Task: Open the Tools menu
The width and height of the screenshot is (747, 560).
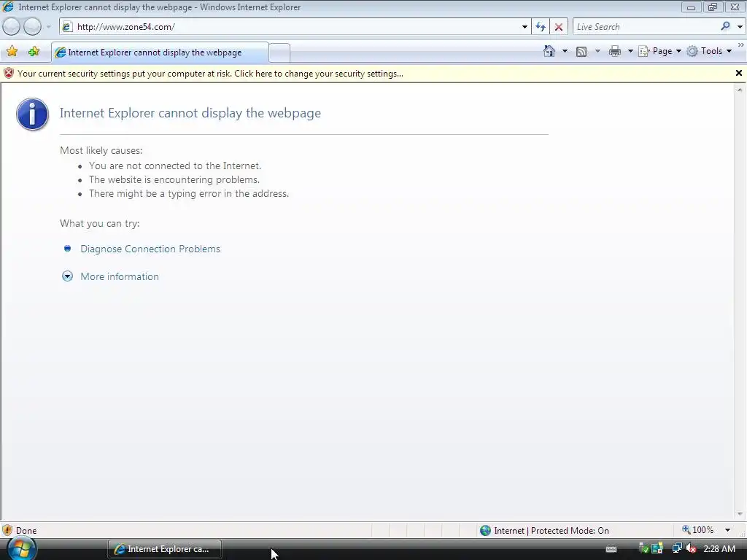Action: tap(709, 51)
